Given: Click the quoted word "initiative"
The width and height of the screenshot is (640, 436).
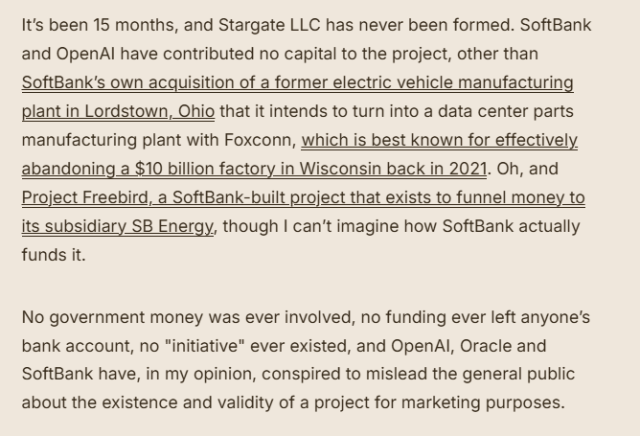Looking at the screenshot, I should coord(196,346).
